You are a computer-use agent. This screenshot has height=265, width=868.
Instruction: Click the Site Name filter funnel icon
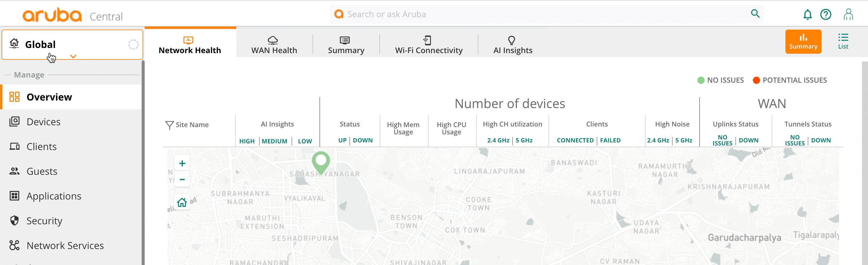point(169,125)
